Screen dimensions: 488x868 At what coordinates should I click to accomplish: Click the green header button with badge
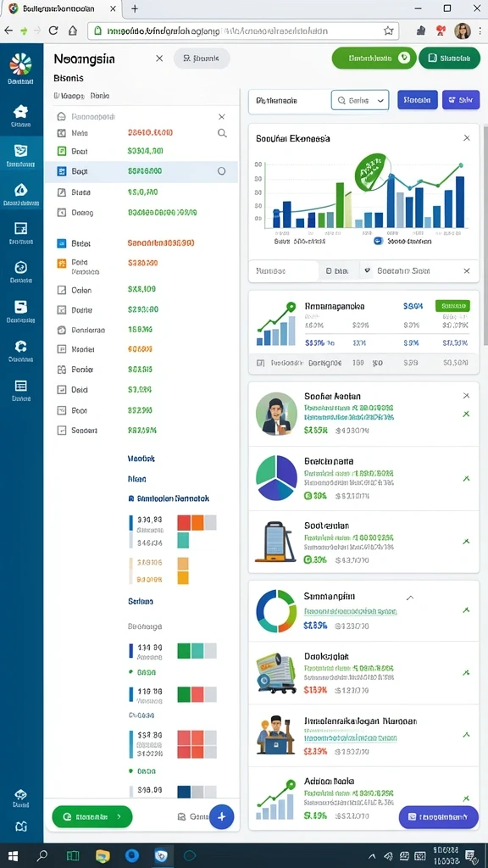click(374, 58)
